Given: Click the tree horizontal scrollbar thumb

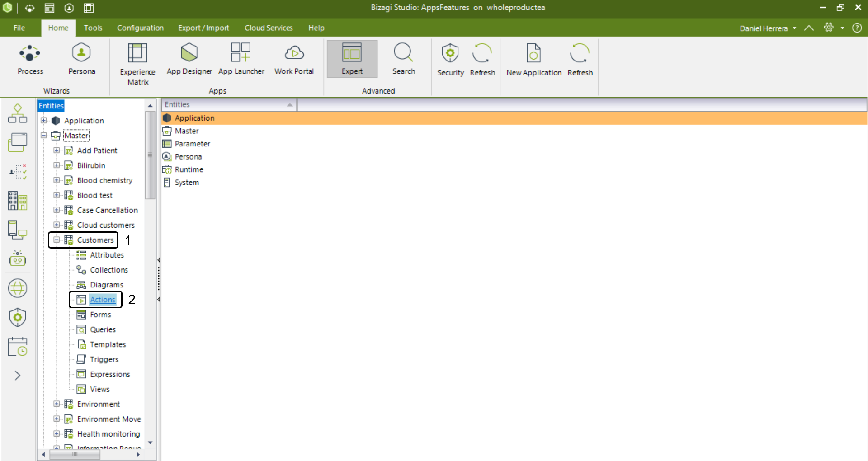Looking at the screenshot, I should click(75, 454).
